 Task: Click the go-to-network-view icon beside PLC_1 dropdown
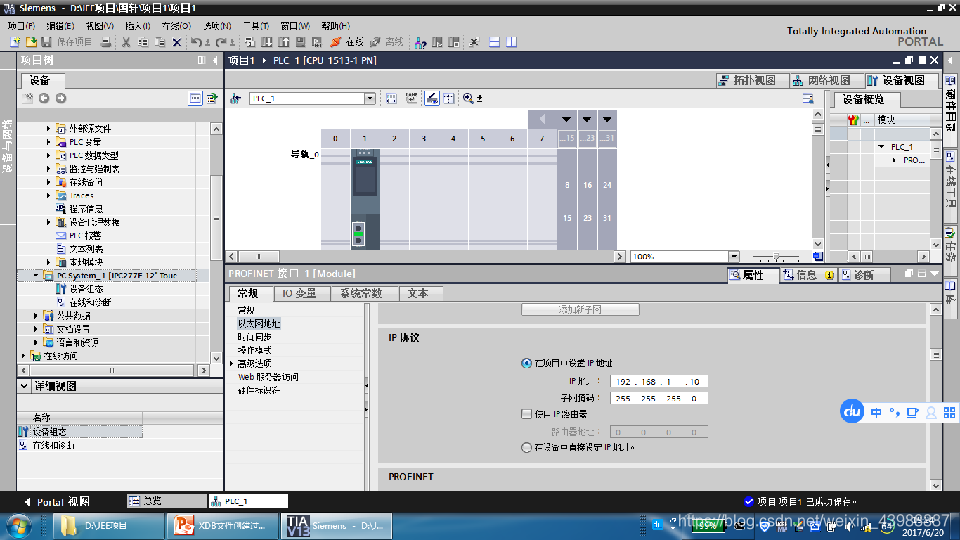236,99
